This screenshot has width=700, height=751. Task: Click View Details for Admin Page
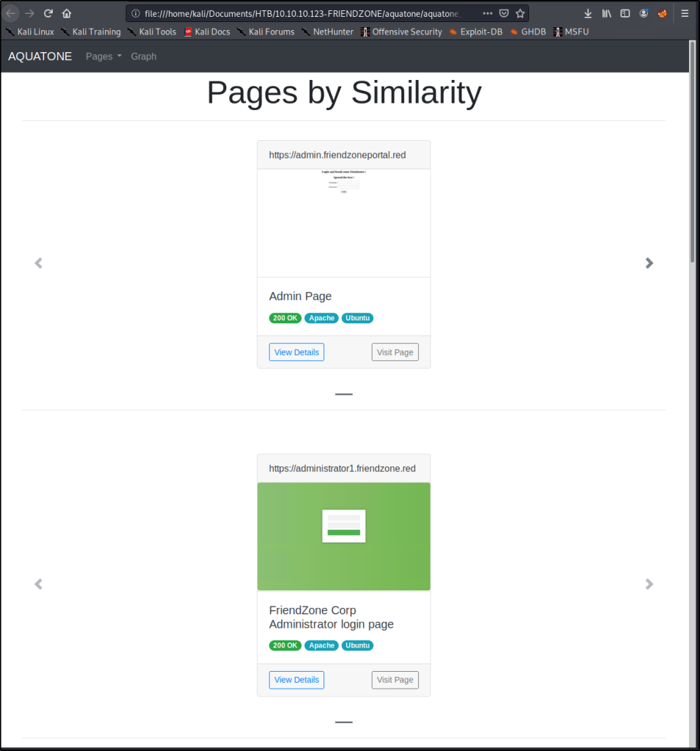click(296, 352)
